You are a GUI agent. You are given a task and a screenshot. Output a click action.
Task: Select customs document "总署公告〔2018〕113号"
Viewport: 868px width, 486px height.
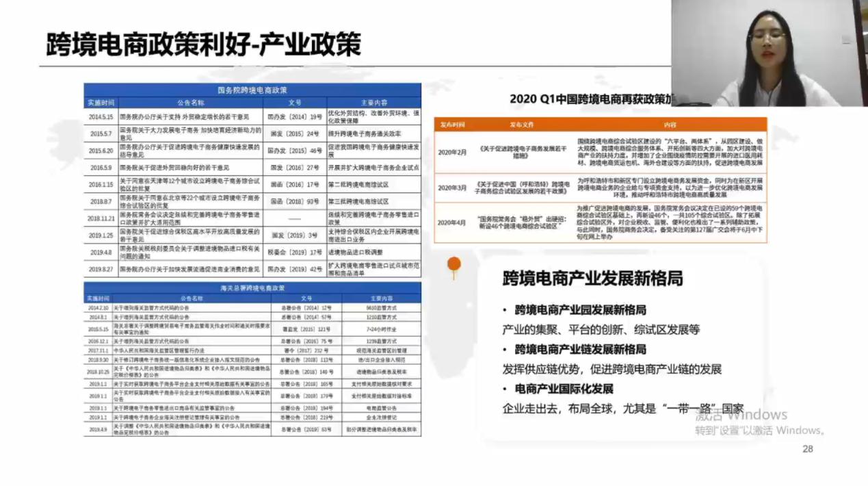(306, 359)
